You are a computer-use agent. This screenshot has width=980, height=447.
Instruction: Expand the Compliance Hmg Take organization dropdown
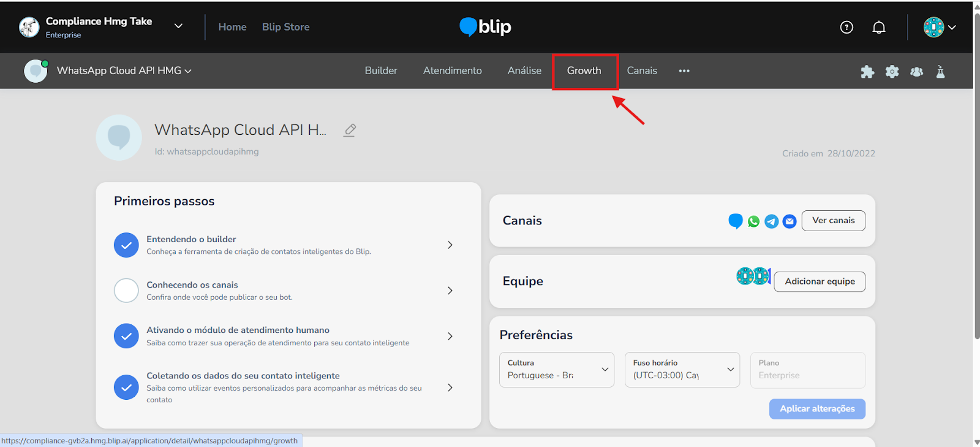(178, 26)
